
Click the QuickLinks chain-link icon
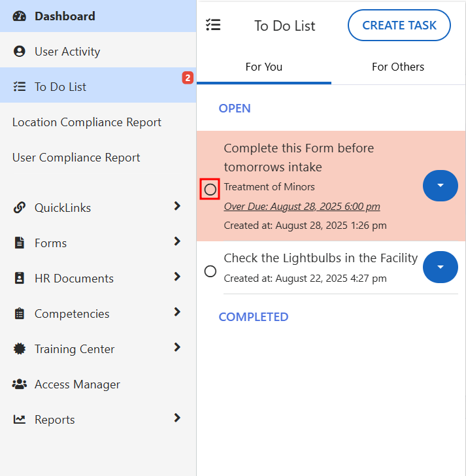point(20,208)
